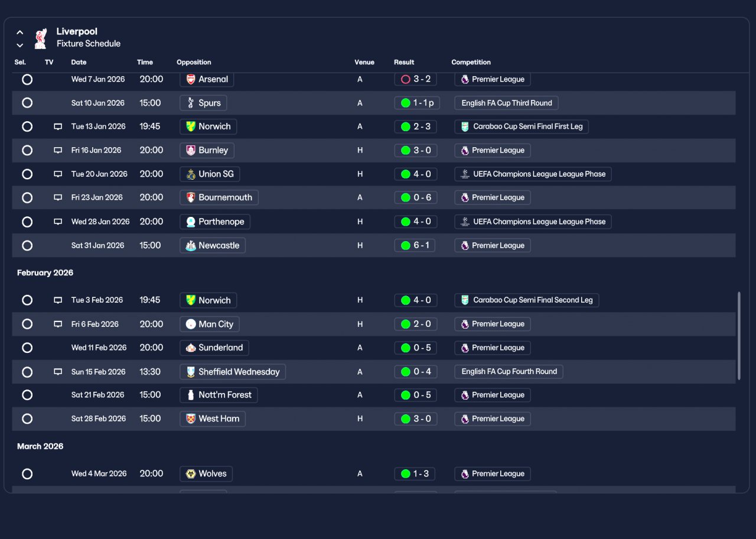Select the Burnley fixture radio button
Image resolution: width=756 pixels, height=539 pixels.
point(27,150)
